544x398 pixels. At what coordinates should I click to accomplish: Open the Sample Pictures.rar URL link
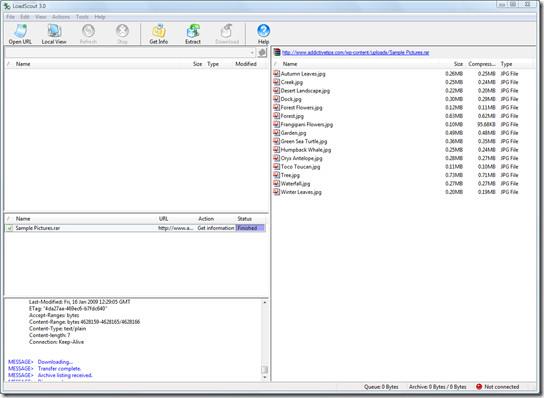pyautogui.click(x=356, y=52)
